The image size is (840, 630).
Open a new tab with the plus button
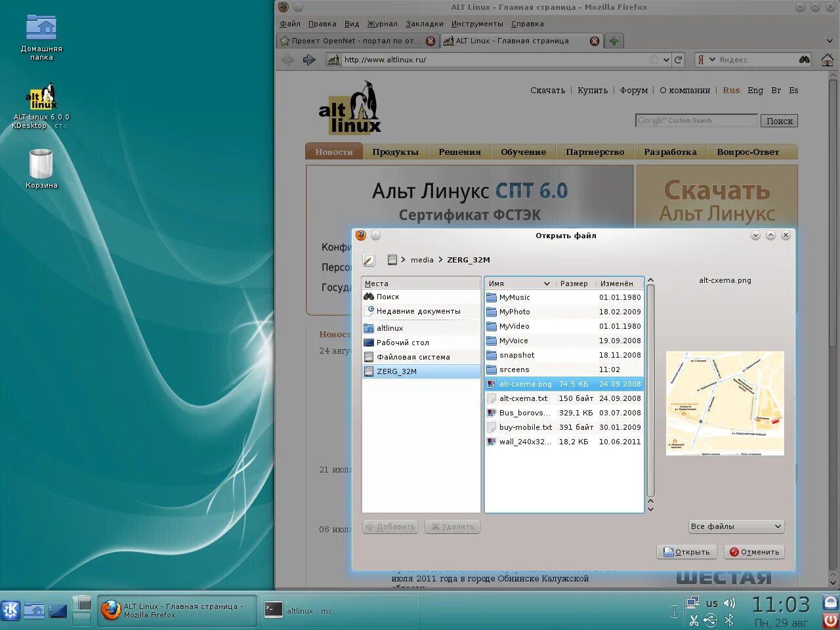tap(614, 41)
